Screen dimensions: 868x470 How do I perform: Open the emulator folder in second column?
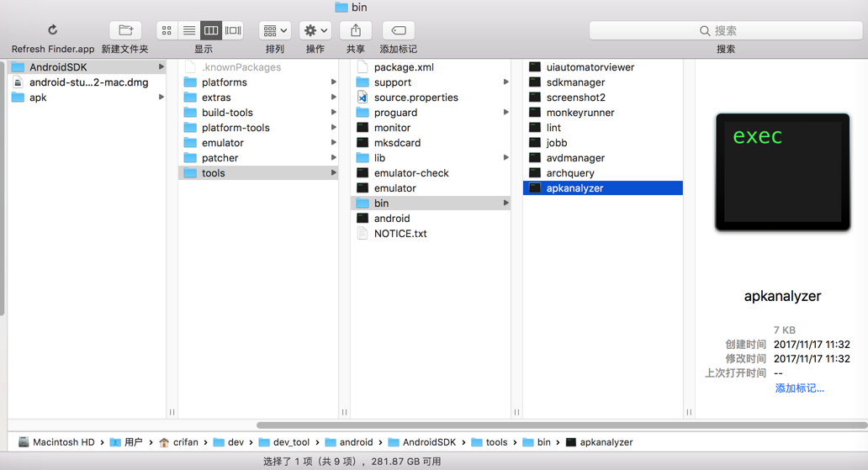pos(258,143)
